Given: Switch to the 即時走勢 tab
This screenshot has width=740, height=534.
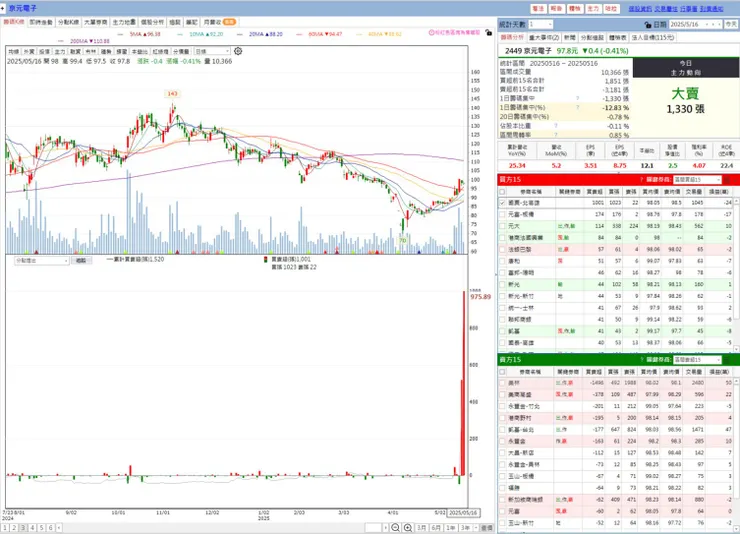Looking at the screenshot, I should (x=41, y=22).
